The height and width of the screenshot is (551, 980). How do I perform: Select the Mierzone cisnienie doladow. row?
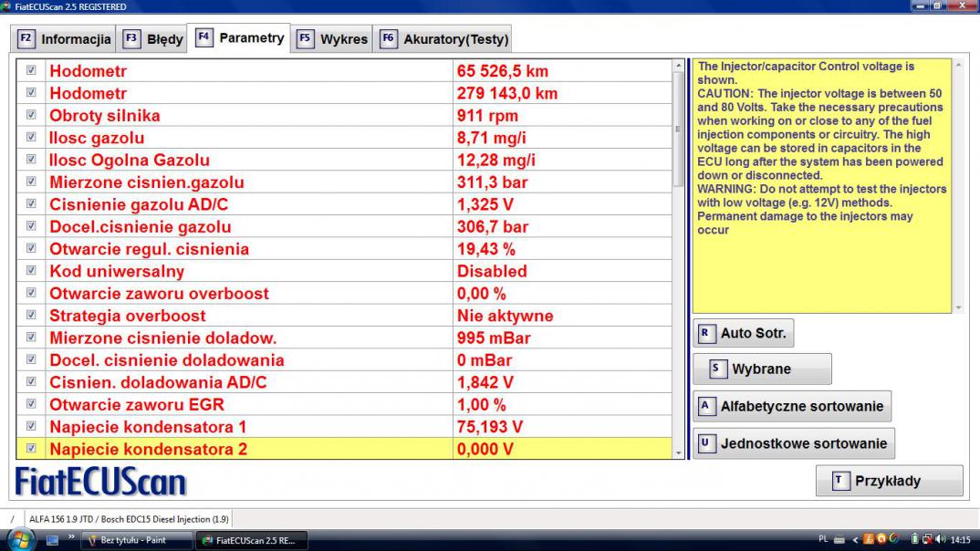point(249,338)
